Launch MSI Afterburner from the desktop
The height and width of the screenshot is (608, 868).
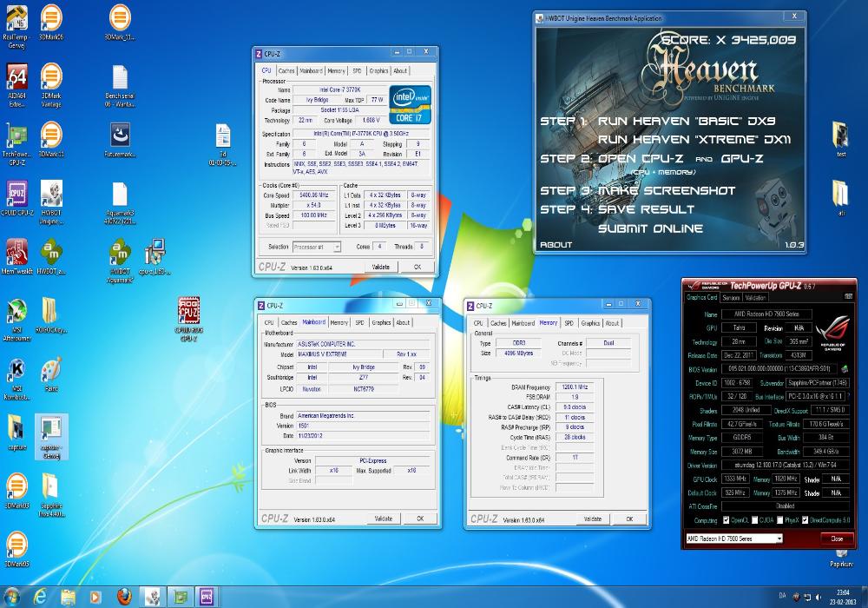coord(16,319)
